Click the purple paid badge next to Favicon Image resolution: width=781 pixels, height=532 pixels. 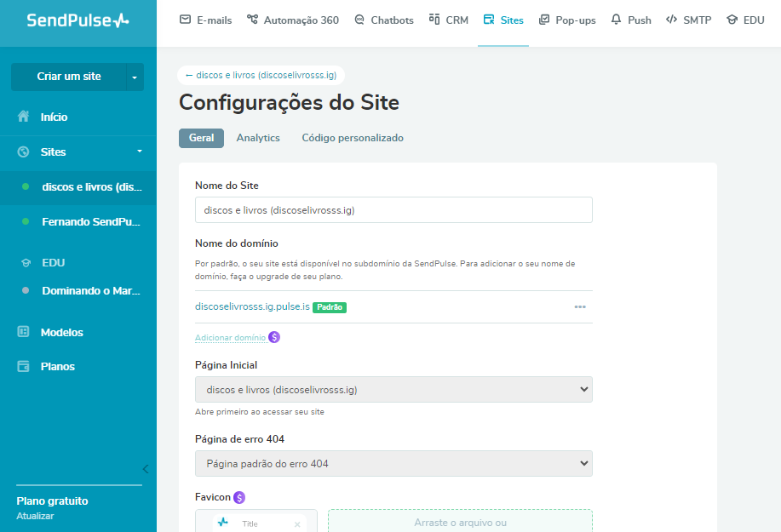point(239,497)
